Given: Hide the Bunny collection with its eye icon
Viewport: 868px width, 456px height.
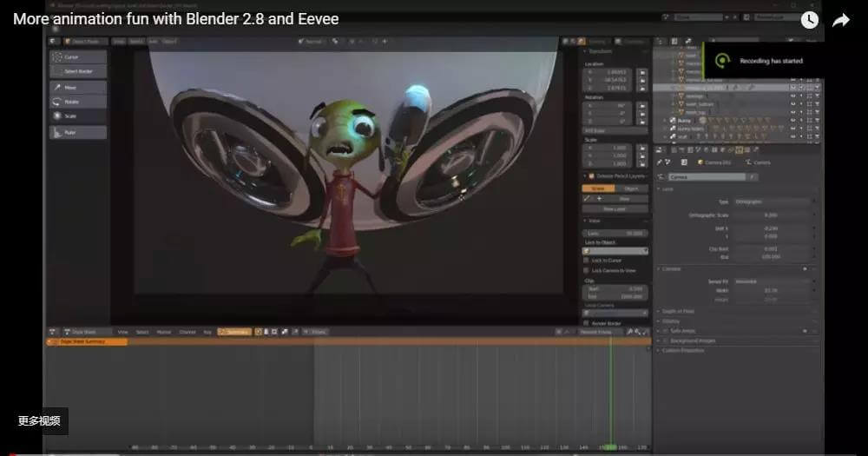Looking at the screenshot, I should pyautogui.click(x=792, y=120).
